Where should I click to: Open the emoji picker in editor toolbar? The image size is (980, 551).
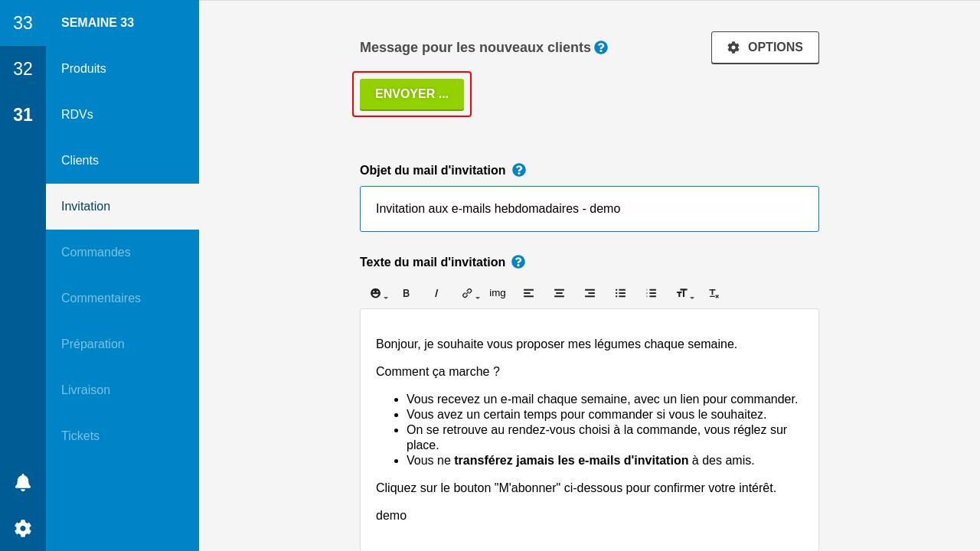376,293
